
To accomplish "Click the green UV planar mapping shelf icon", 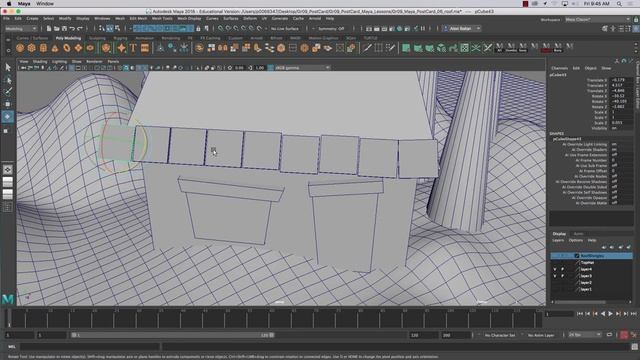I will pyautogui.click(x=406, y=48).
